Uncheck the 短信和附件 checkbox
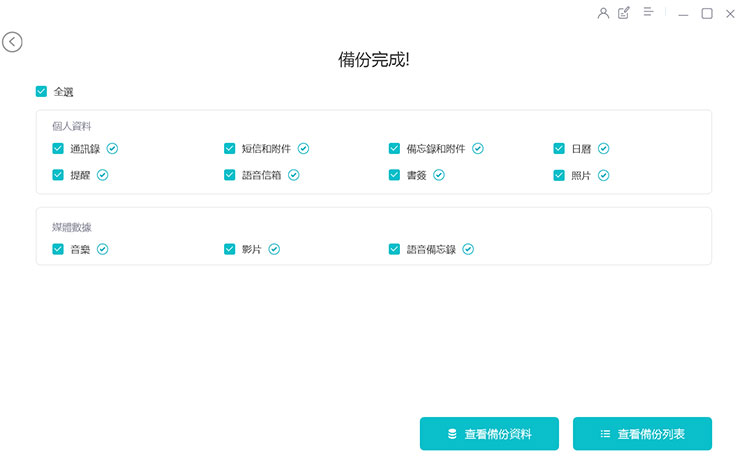 (229, 149)
